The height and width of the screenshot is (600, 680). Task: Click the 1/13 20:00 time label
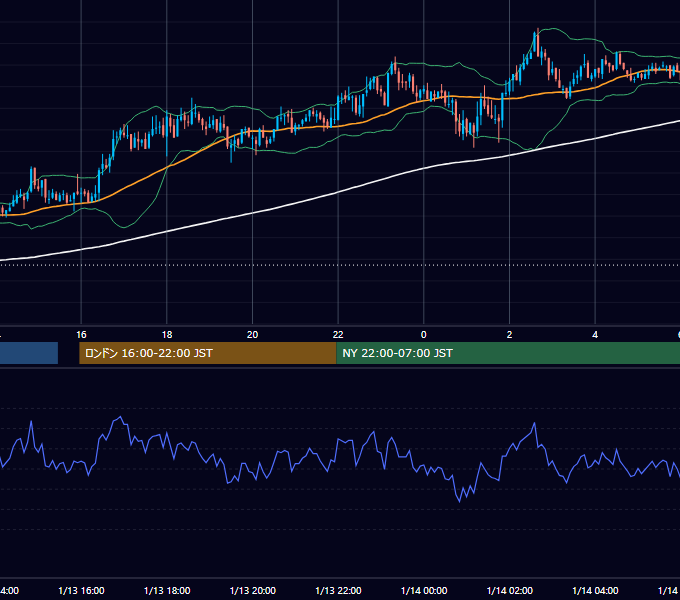[252, 590]
